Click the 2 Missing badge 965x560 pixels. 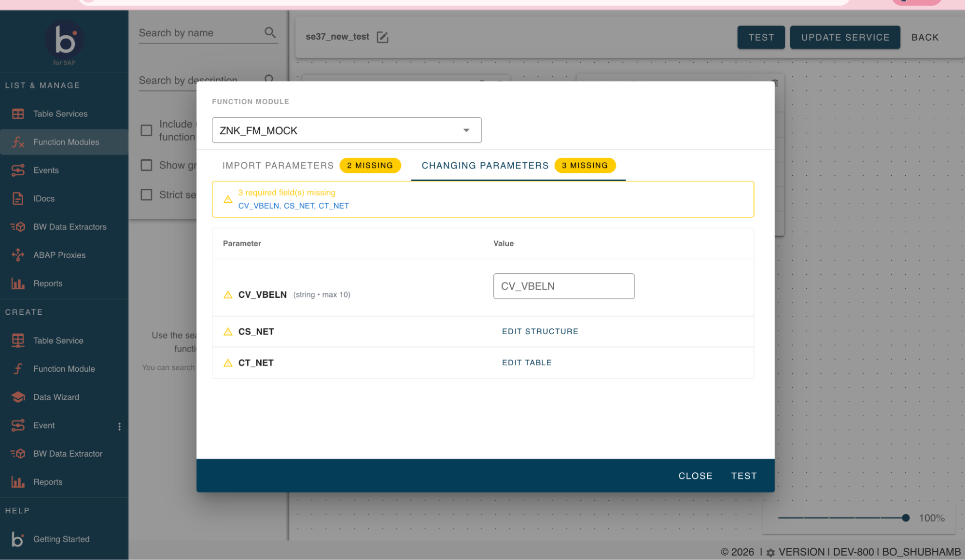(370, 166)
